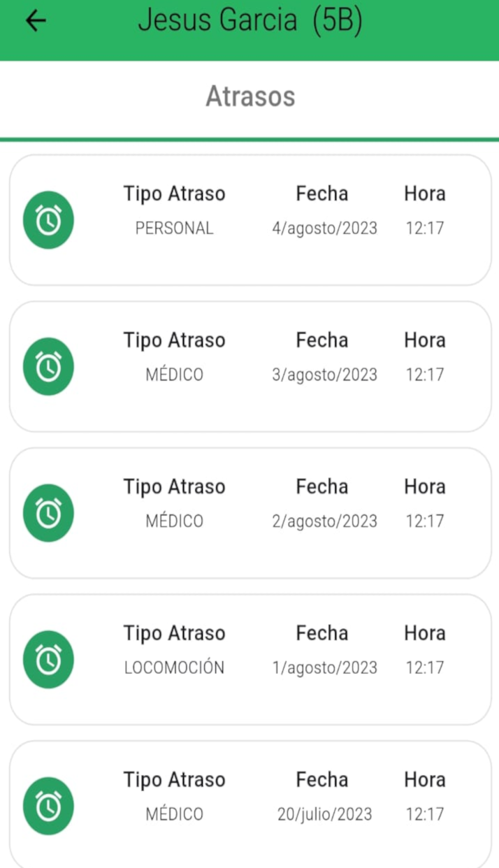499x868 pixels.
Task: Tap alarm clock icon for 2/agosto/2023 entry
Action: pyautogui.click(x=48, y=513)
